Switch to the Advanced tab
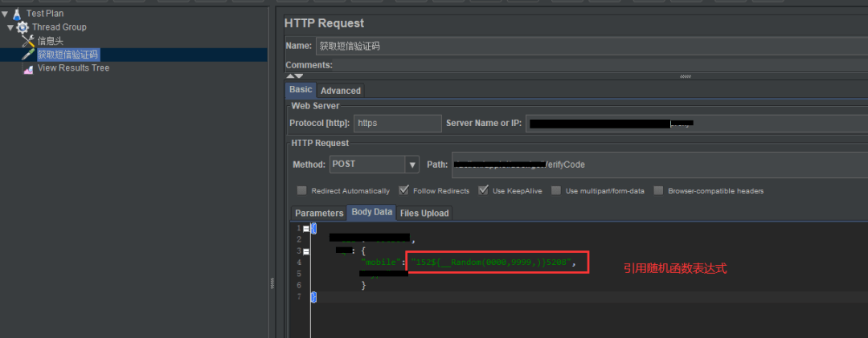Viewport: 868px width, 338px height. [x=341, y=91]
